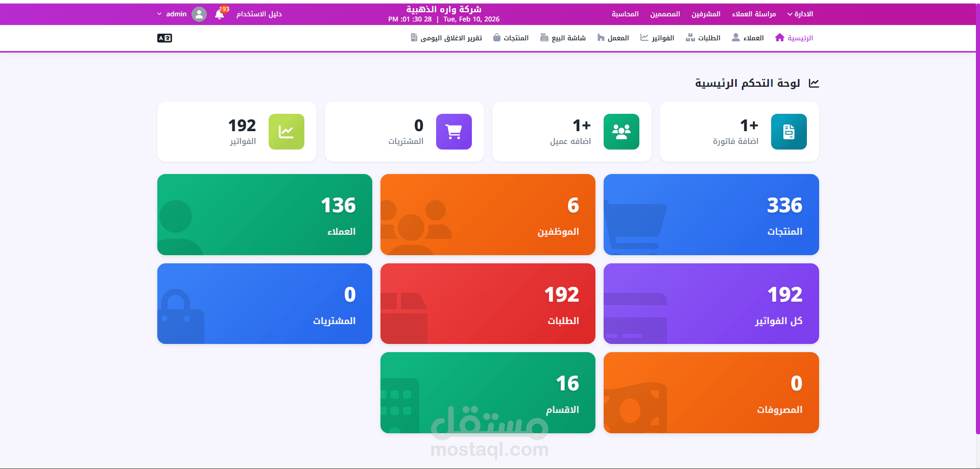
Task: Open مراسلة العملاء from the top bar
Action: pos(754,14)
